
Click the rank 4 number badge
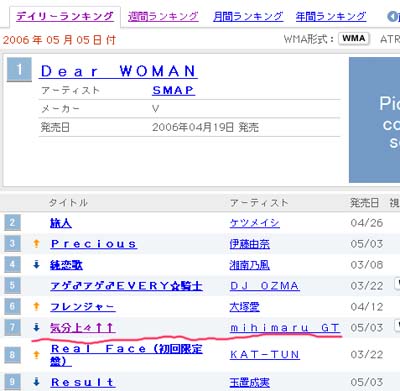coord(12,265)
